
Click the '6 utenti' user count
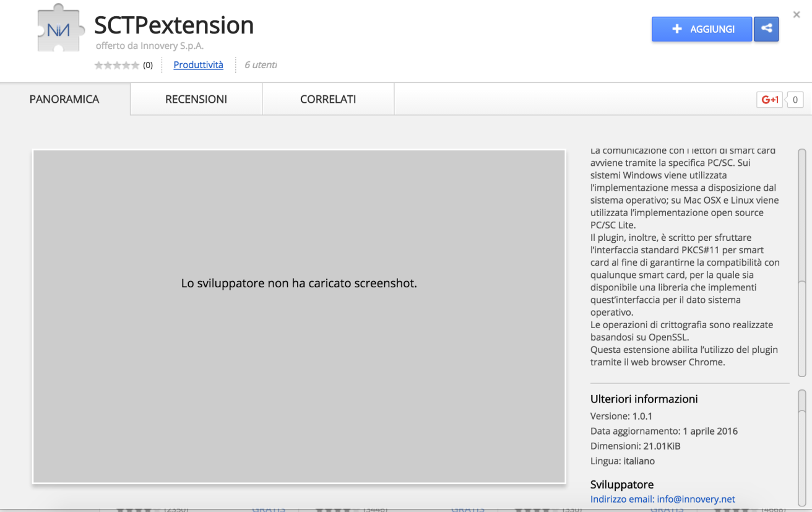(x=261, y=64)
